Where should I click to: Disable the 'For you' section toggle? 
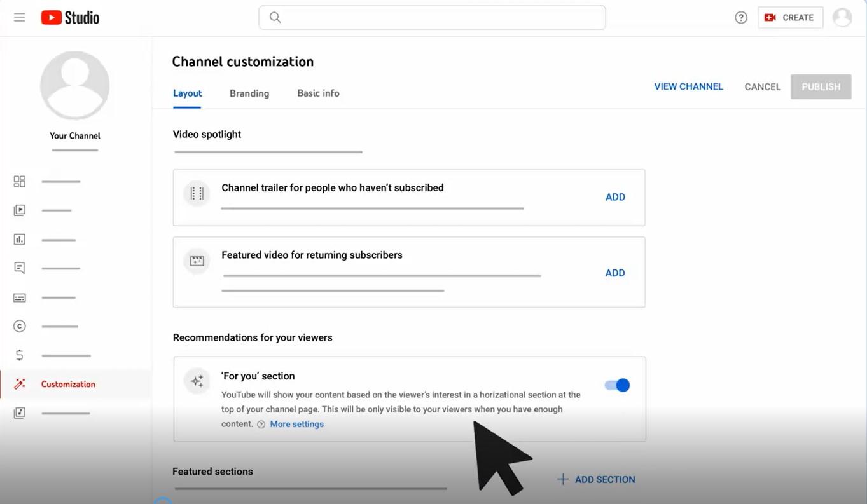click(616, 385)
